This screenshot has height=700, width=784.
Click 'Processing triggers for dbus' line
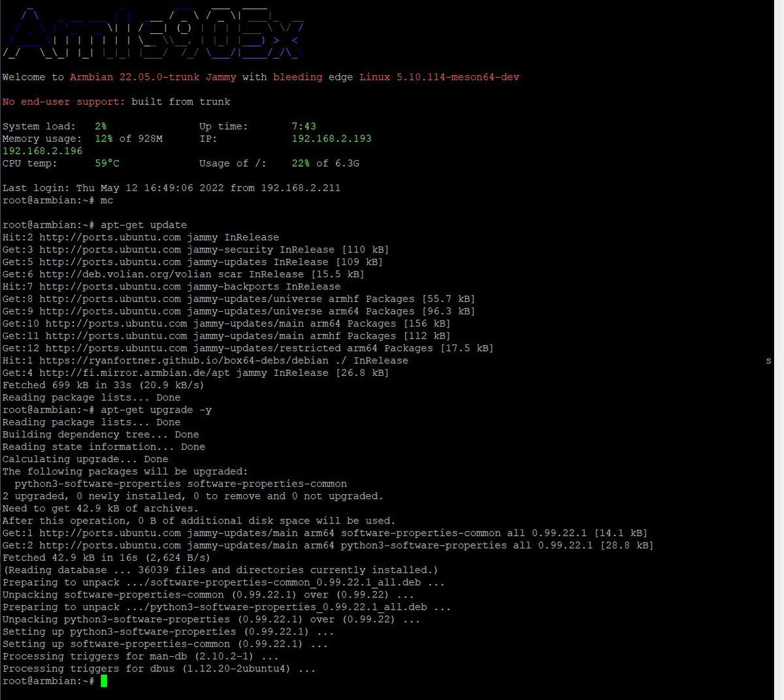(x=159, y=669)
